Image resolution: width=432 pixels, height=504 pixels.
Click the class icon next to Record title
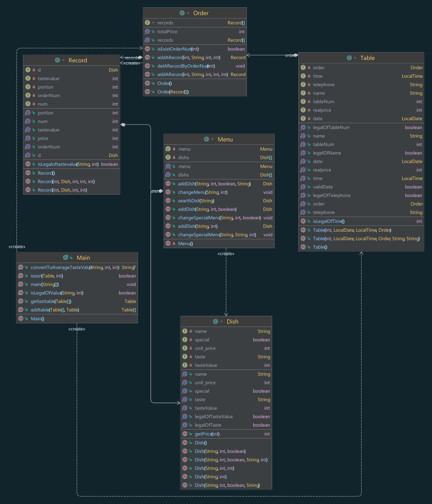[57, 60]
